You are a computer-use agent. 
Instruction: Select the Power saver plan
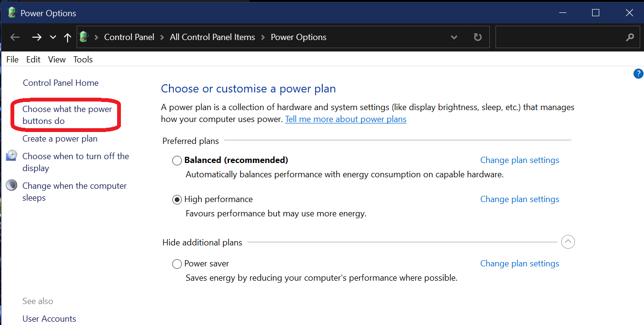[177, 264]
